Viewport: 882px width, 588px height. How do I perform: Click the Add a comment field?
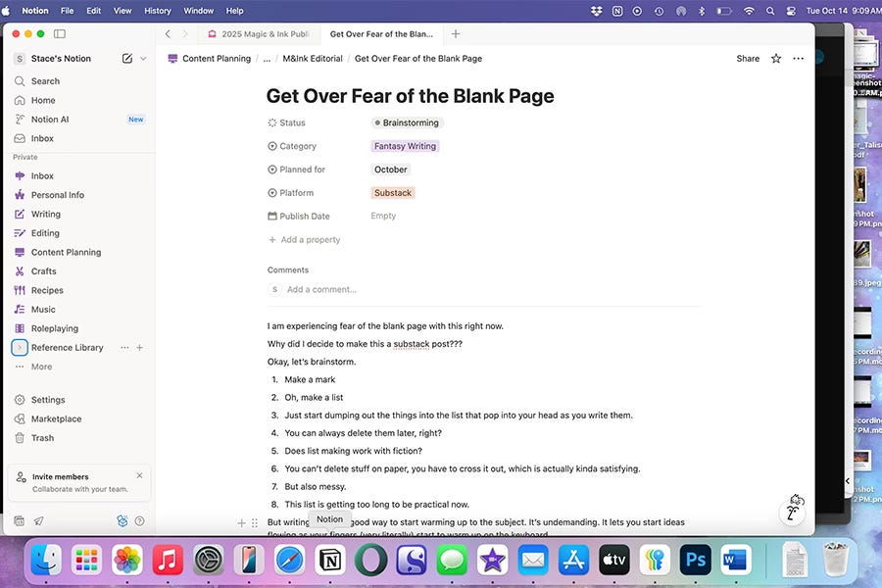pos(321,289)
